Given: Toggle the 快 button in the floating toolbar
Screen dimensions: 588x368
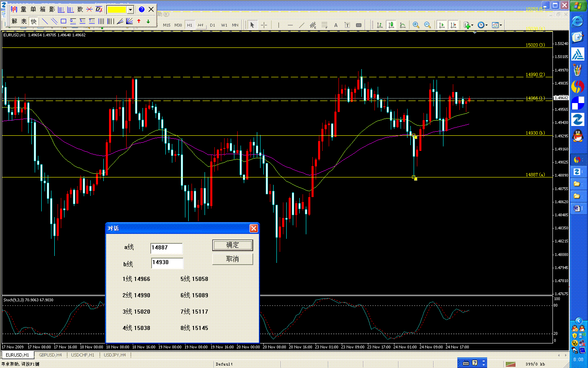Looking at the screenshot, I should [33, 21].
